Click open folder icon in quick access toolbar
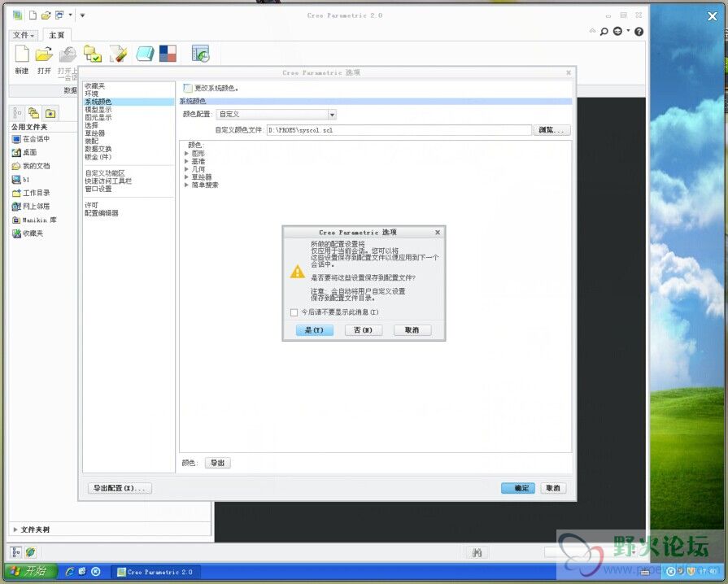 click(46, 15)
